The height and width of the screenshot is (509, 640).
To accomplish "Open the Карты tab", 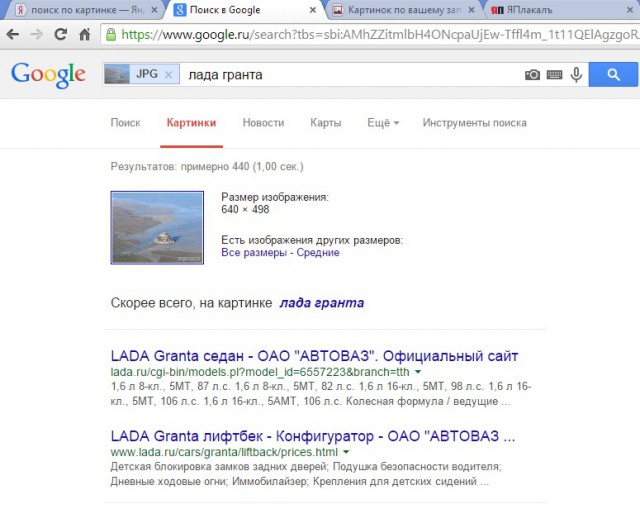I will tap(326, 123).
